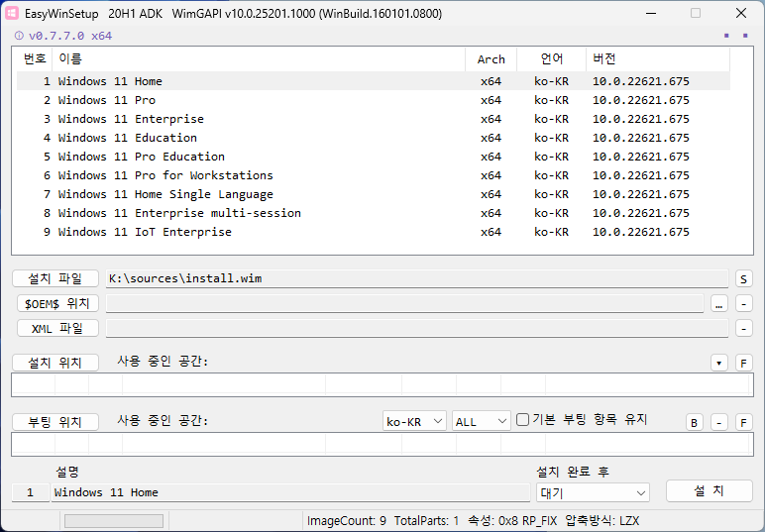Open the ko-KR language dropdown
This screenshot has width=765, height=532.
coord(414,421)
